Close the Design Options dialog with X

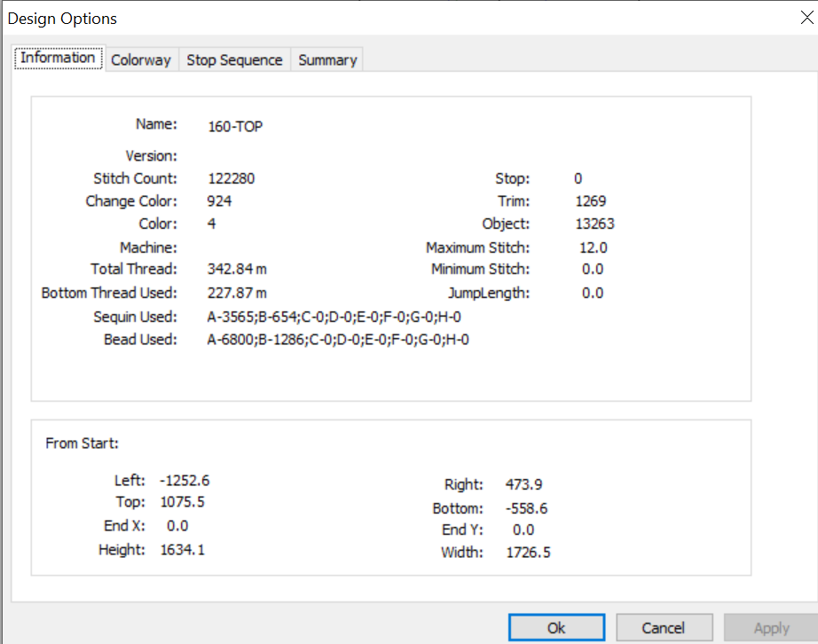pos(806,18)
